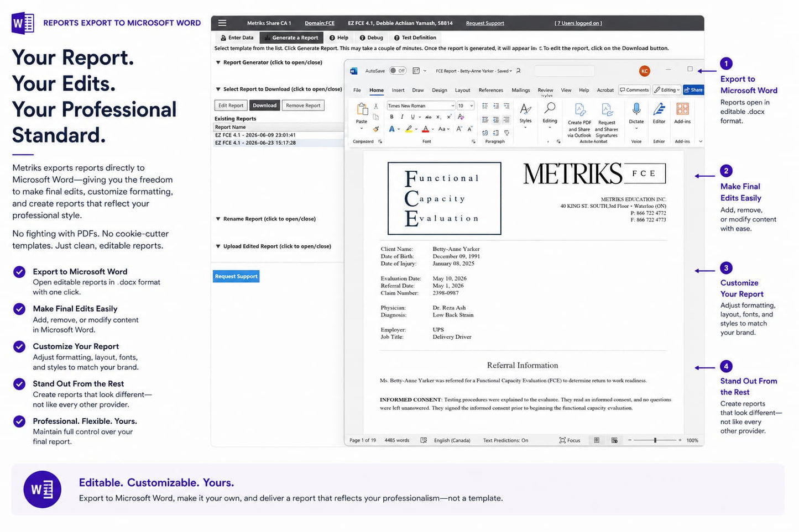
Task: Open the Add-ins grid icon
Action: point(682,108)
